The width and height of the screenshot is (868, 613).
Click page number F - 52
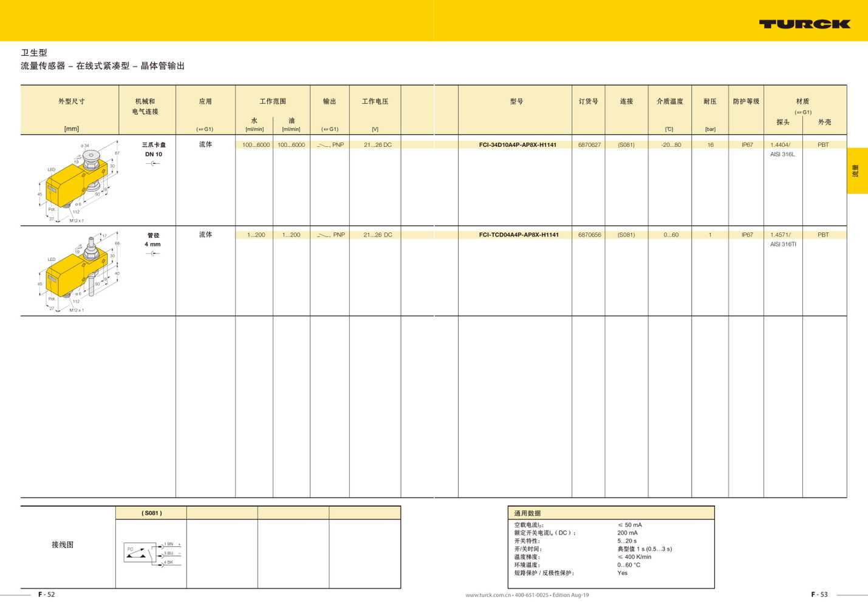[46, 594]
